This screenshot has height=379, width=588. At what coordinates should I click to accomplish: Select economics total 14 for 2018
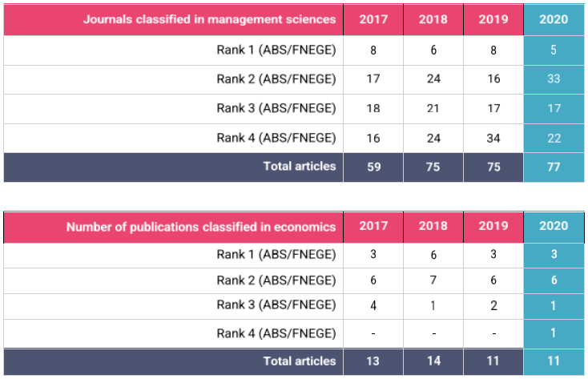tap(433, 361)
